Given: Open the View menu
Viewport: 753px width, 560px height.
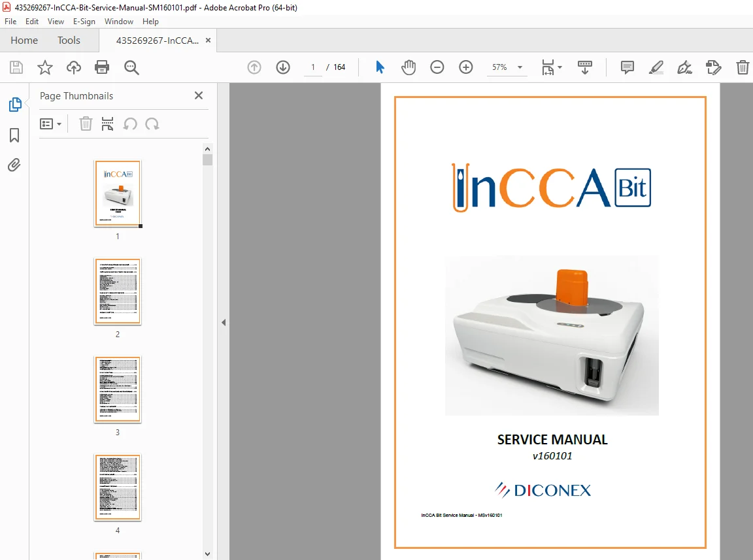Looking at the screenshot, I should click(x=56, y=22).
